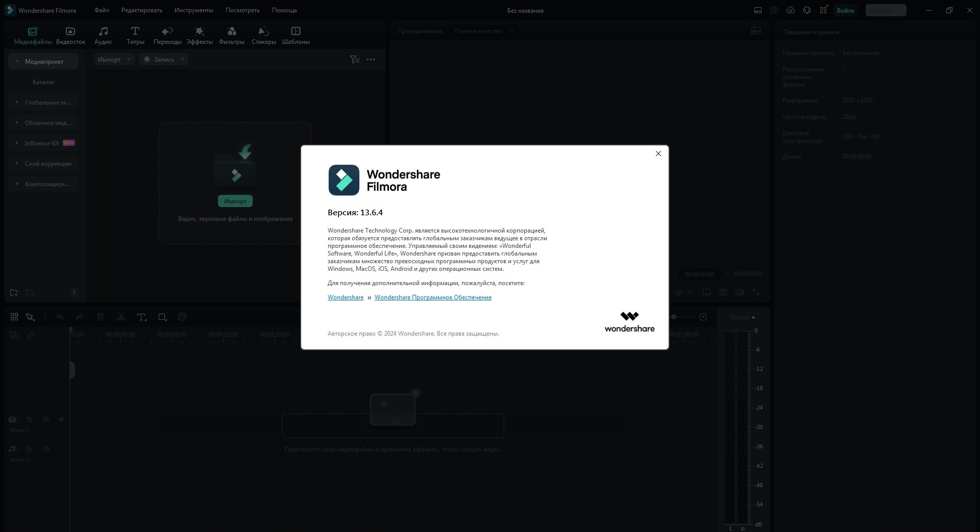Click the timeline zoom slider handle
980x532 pixels.
(674, 317)
